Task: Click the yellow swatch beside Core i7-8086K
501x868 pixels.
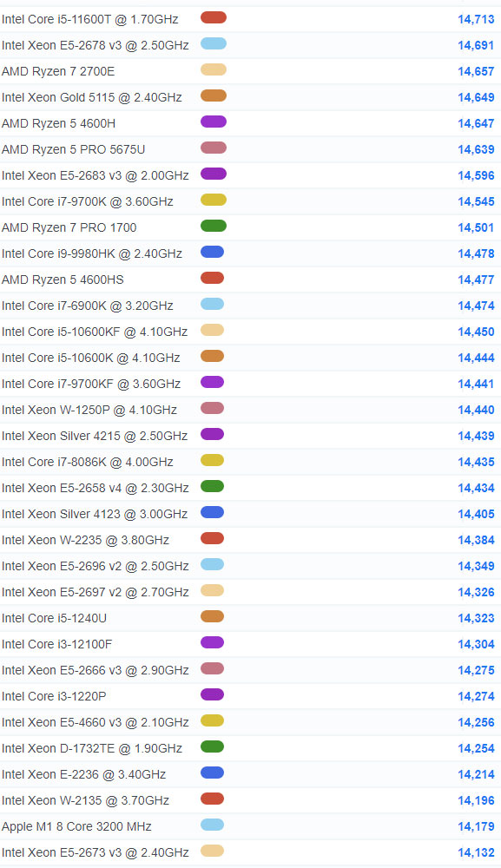Action: 212,460
